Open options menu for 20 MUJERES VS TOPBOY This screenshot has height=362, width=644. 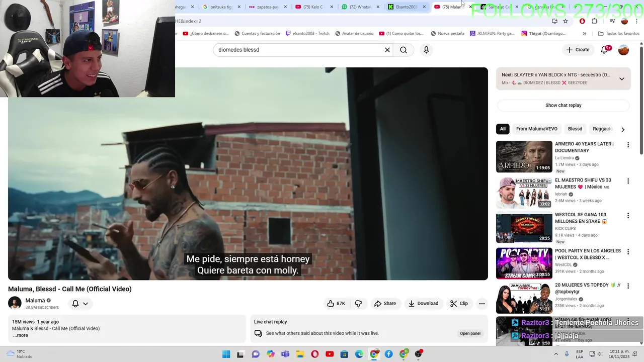[628, 286]
